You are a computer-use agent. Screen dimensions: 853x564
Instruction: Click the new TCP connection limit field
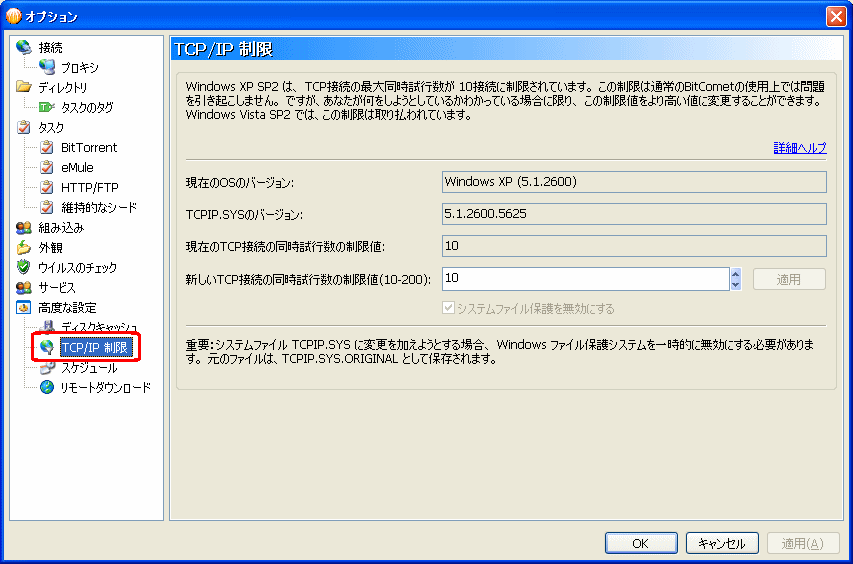tap(585, 279)
